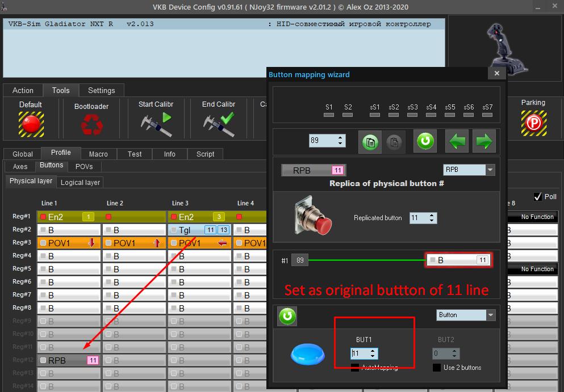
Task: Go to next button with green right arrow
Action: [484, 141]
